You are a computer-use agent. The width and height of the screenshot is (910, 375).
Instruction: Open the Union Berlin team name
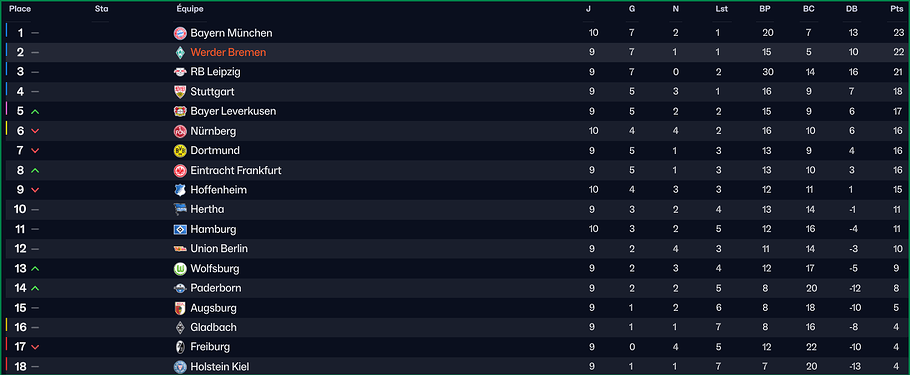[219, 249]
